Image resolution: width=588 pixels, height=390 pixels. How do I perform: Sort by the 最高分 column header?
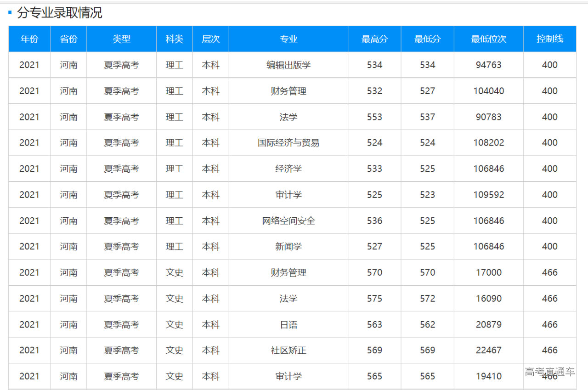tap(374, 39)
